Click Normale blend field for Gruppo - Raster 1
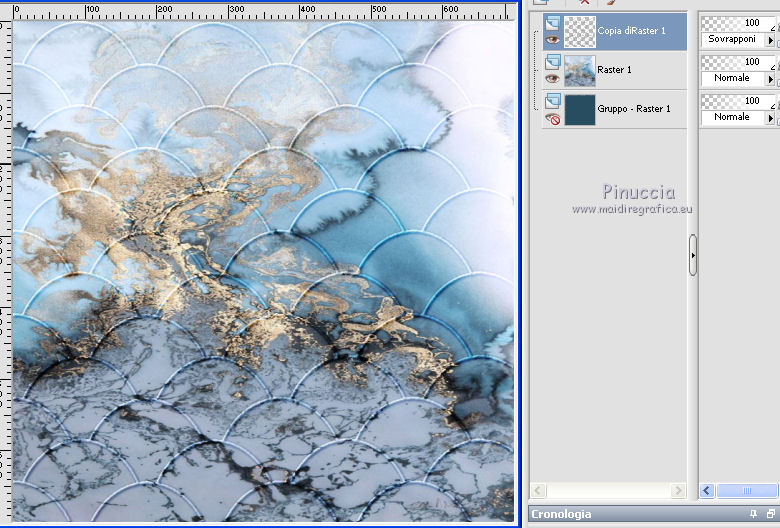The width and height of the screenshot is (780, 528). tap(734, 117)
